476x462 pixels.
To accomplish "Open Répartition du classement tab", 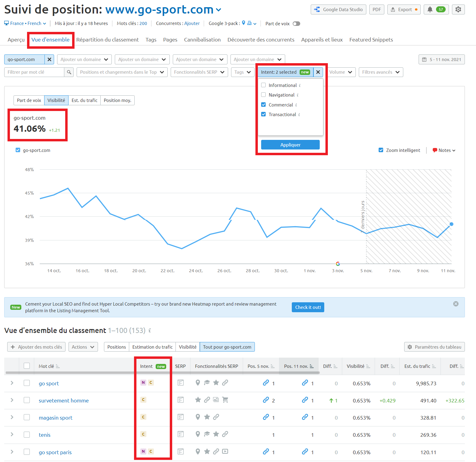I will point(107,40).
